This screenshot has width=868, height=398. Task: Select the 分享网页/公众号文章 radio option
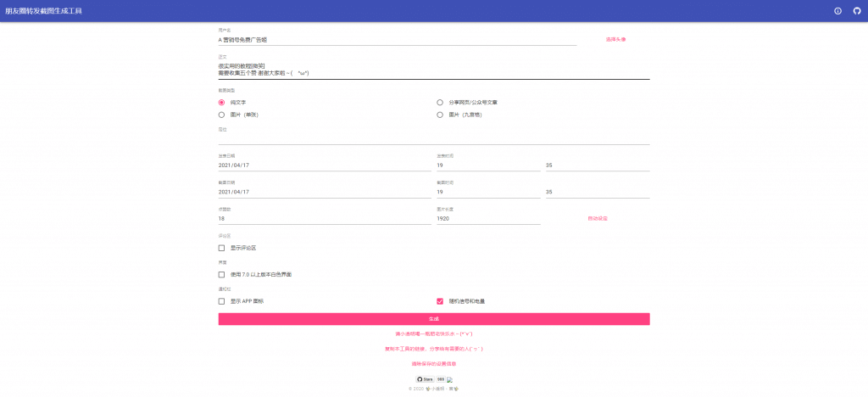pos(440,102)
